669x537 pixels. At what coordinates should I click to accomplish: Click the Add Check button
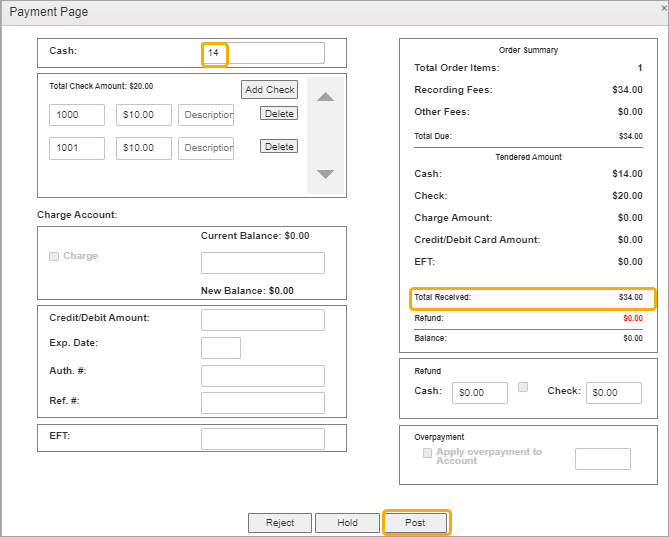click(269, 90)
